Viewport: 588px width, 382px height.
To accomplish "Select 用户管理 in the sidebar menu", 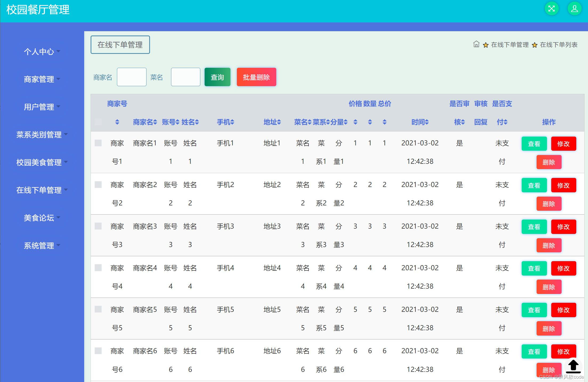I will coord(39,107).
